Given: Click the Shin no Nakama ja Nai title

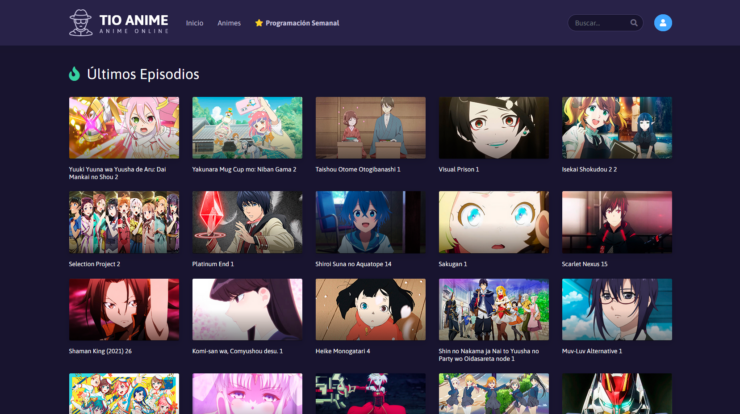Looking at the screenshot, I should [488, 355].
